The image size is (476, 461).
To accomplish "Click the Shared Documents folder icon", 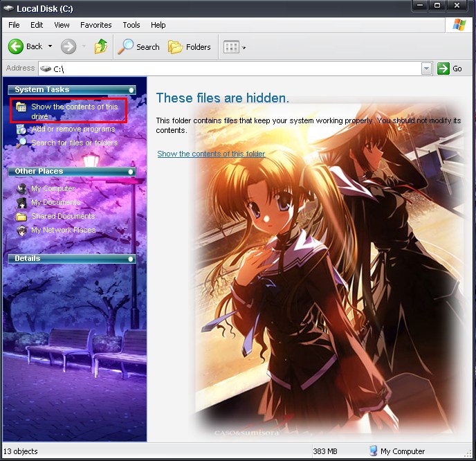I will point(21,217).
